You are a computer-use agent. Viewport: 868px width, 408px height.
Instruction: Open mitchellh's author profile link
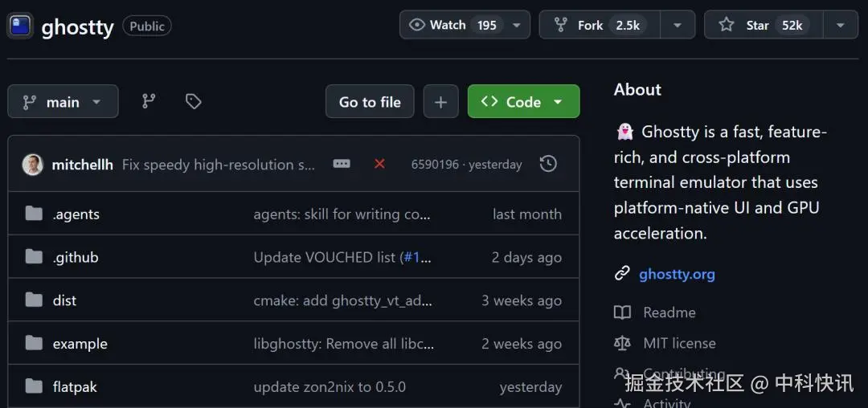(83, 165)
